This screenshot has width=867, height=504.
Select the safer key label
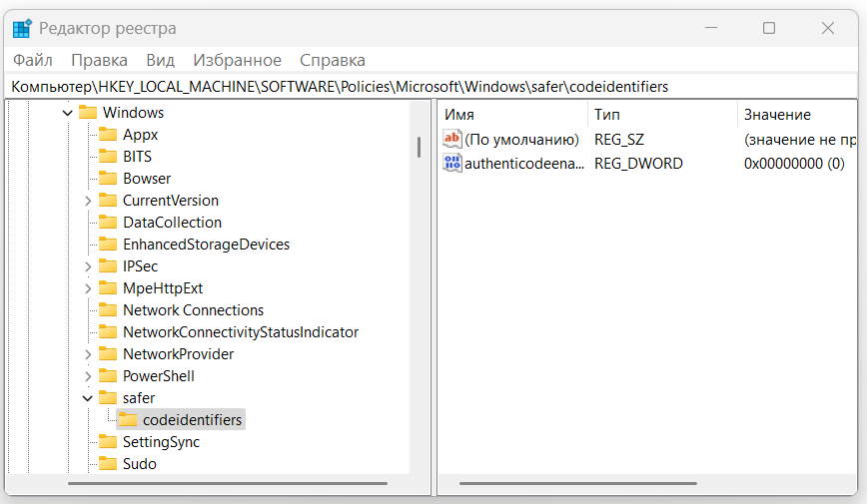139,398
